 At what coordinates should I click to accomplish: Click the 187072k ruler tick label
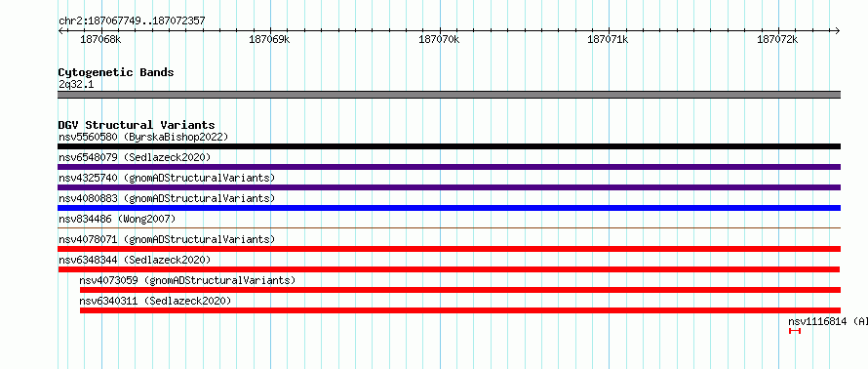tap(777, 39)
